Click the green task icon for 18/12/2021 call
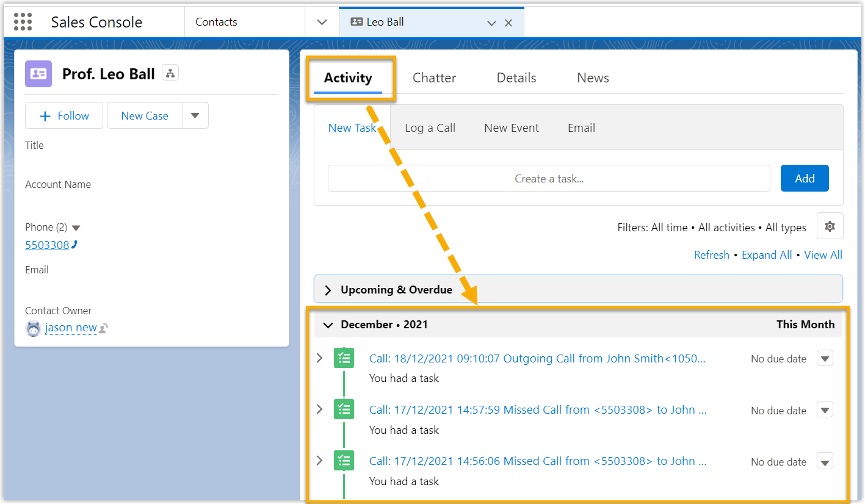 click(344, 358)
